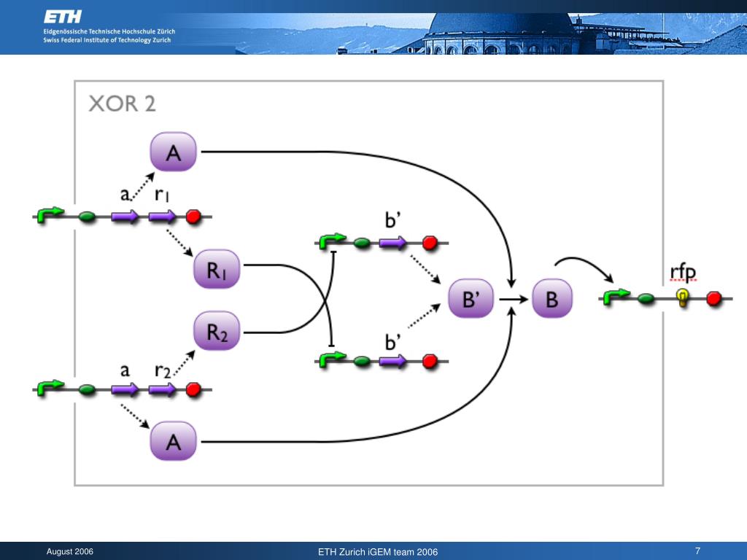Click the green oval on the rfp construct

coord(646,297)
